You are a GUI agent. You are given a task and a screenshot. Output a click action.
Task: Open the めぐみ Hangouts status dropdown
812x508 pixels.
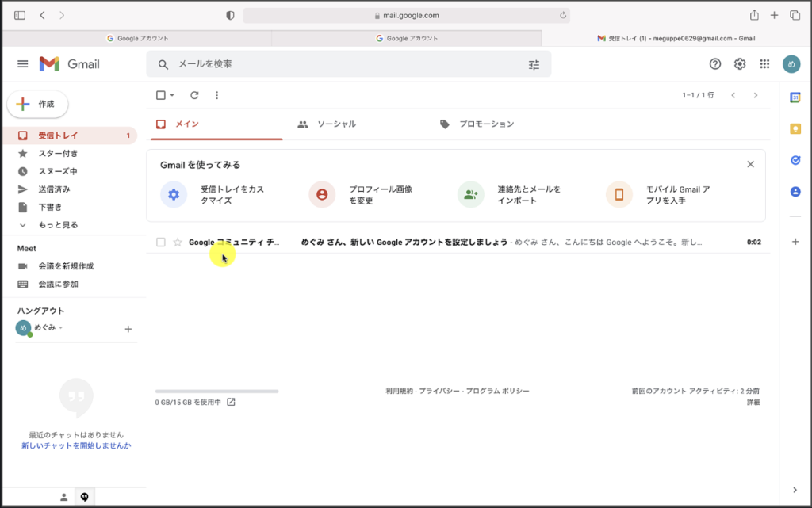(60, 327)
